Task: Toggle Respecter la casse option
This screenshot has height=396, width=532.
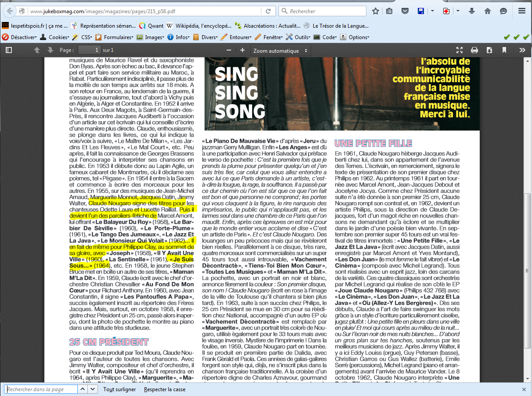Action: coord(164,389)
